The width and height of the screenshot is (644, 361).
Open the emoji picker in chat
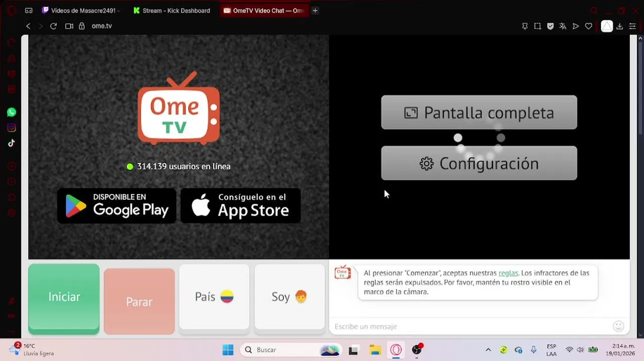pyautogui.click(x=618, y=326)
